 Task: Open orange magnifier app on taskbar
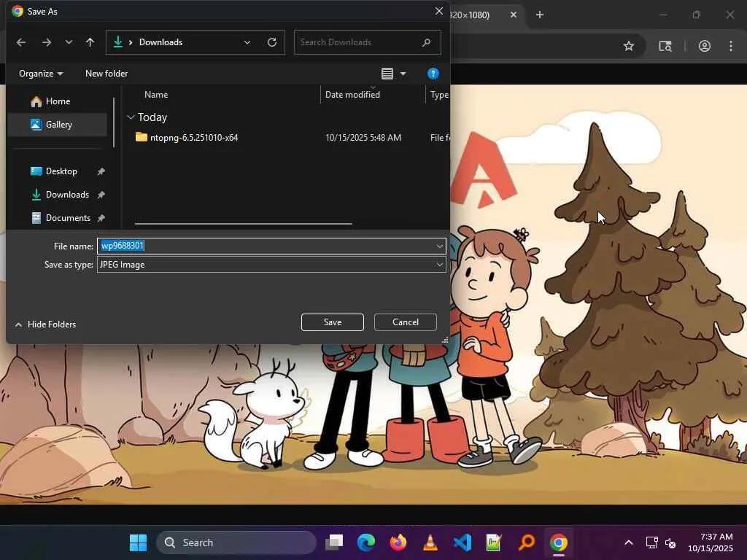527,542
